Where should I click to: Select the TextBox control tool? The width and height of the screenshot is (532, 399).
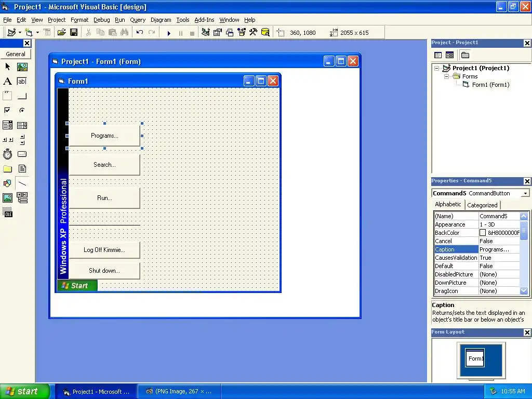click(x=22, y=82)
